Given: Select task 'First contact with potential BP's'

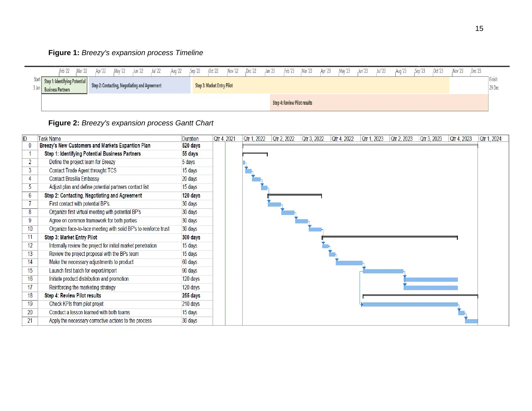Looking at the screenshot, I should pyautogui.click(x=79, y=204).
